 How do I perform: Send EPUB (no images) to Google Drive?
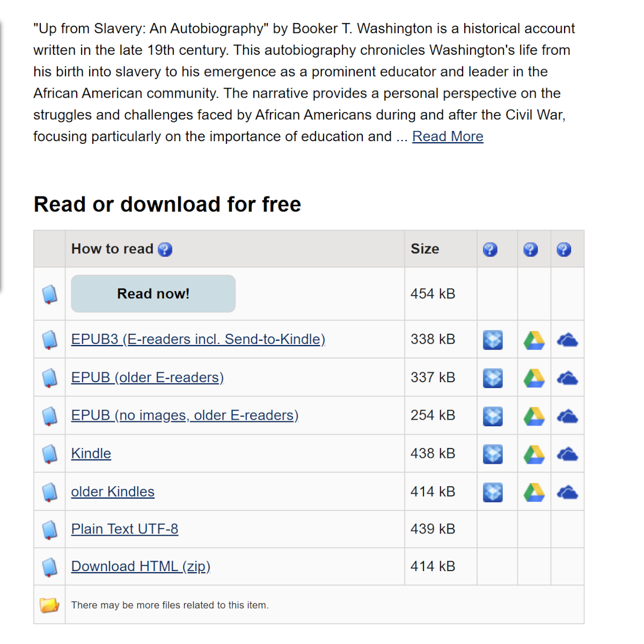click(534, 416)
